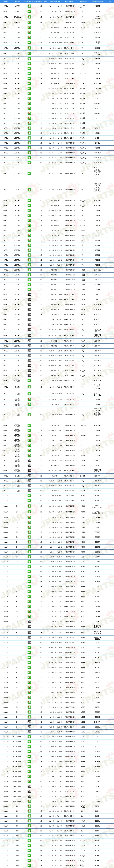Screen dimensions: 114x868
Task: Click the Pb fuel icon in the VECTRA Z 18 XER row
Action: (x=29, y=84)
